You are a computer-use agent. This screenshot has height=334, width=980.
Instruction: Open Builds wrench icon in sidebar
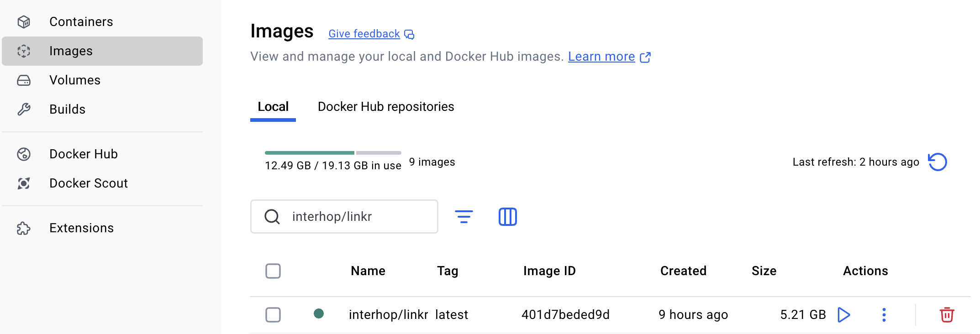[24, 110]
